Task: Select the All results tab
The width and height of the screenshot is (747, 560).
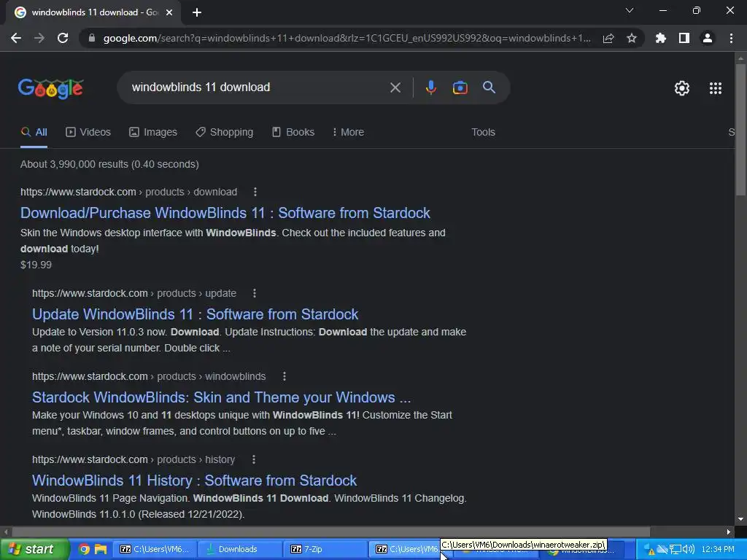Action: (x=34, y=133)
